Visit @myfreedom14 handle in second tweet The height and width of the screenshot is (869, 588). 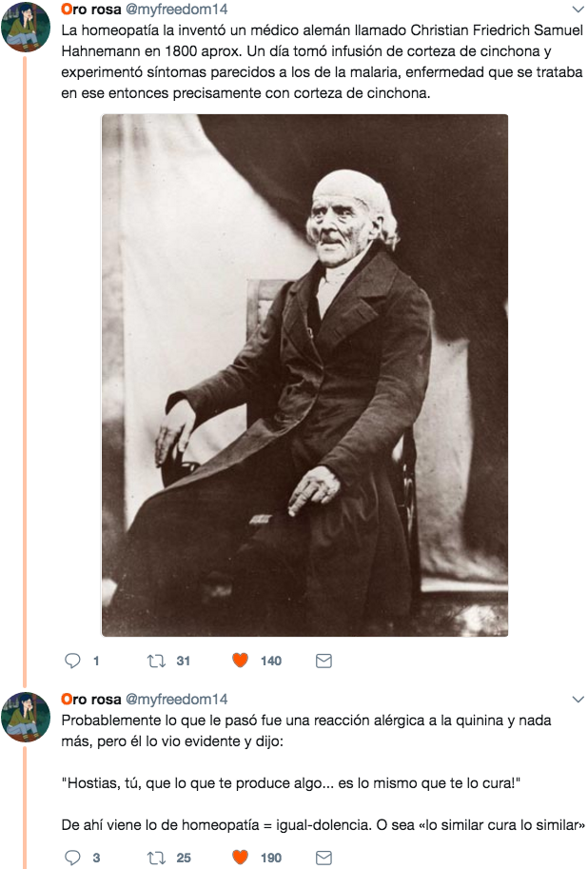pyautogui.click(x=177, y=700)
